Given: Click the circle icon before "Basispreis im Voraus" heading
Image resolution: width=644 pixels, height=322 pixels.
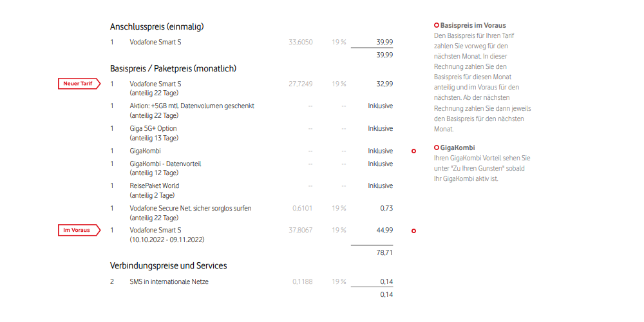Looking at the screenshot, I should click(437, 25).
